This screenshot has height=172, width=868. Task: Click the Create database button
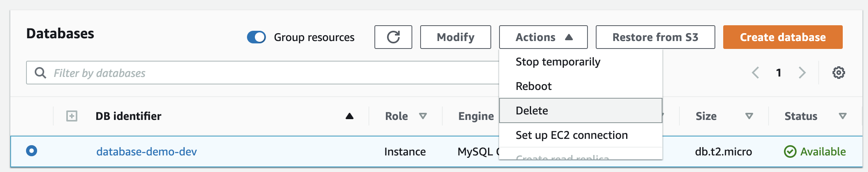coord(782,37)
